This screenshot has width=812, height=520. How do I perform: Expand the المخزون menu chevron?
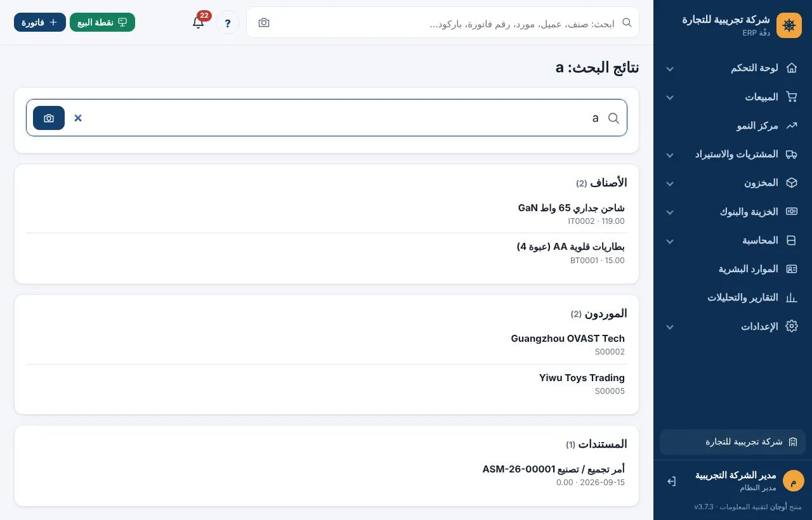pyautogui.click(x=670, y=183)
